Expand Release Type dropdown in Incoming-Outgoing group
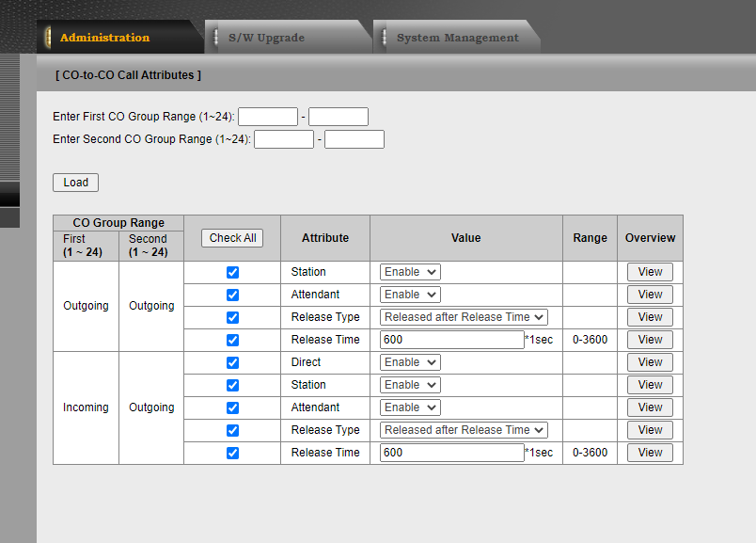The width and height of the screenshot is (756, 543). [465, 430]
